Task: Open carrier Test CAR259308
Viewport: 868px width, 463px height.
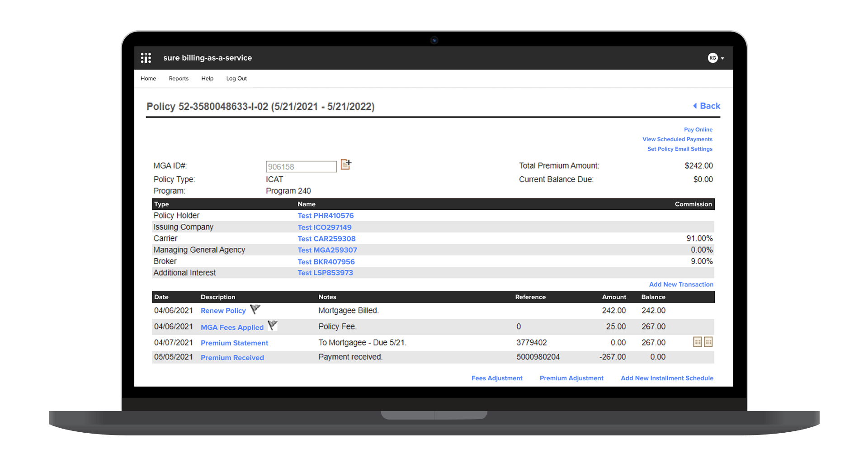Action: 326,239
